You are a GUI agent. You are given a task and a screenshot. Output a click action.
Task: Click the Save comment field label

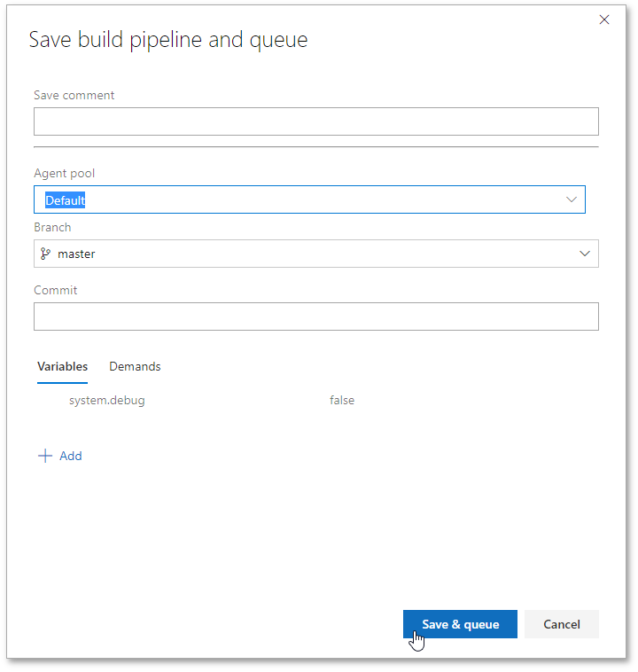click(x=74, y=95)
